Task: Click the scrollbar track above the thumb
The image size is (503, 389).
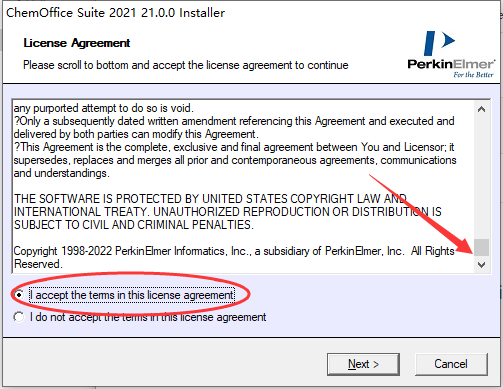Action: [481, 177]
